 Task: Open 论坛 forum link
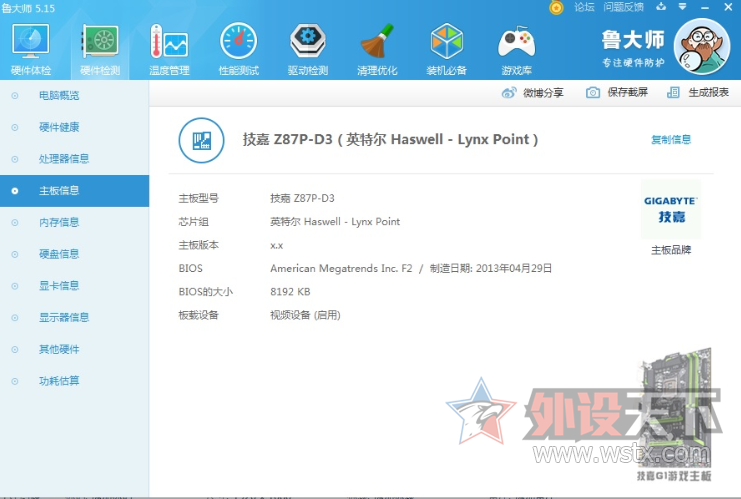(584, 7)
